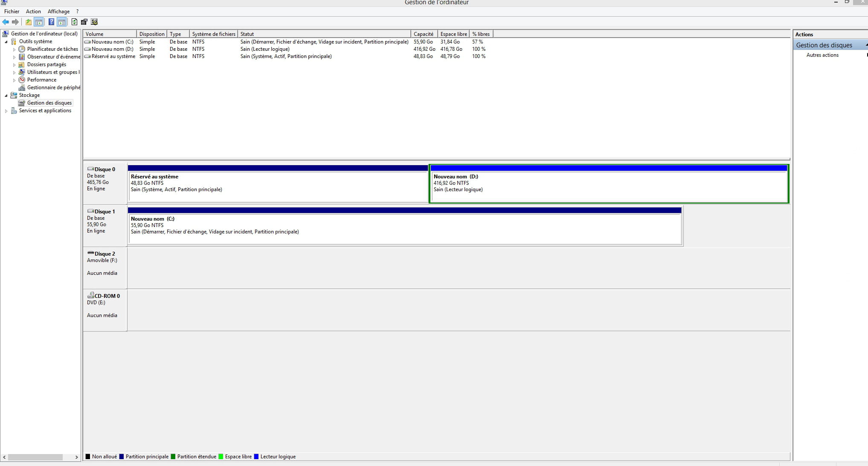
Task: Open the Action menu
Action: (x=33, y=12)
